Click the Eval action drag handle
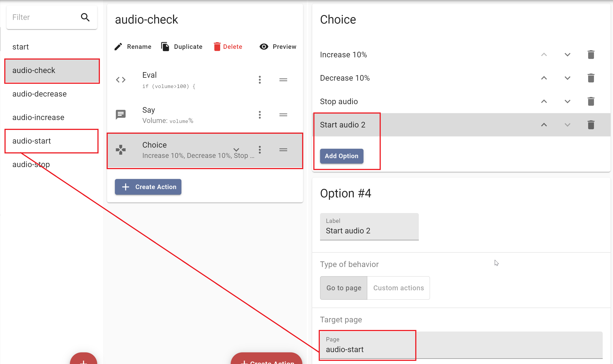 (x=283, y=80)
